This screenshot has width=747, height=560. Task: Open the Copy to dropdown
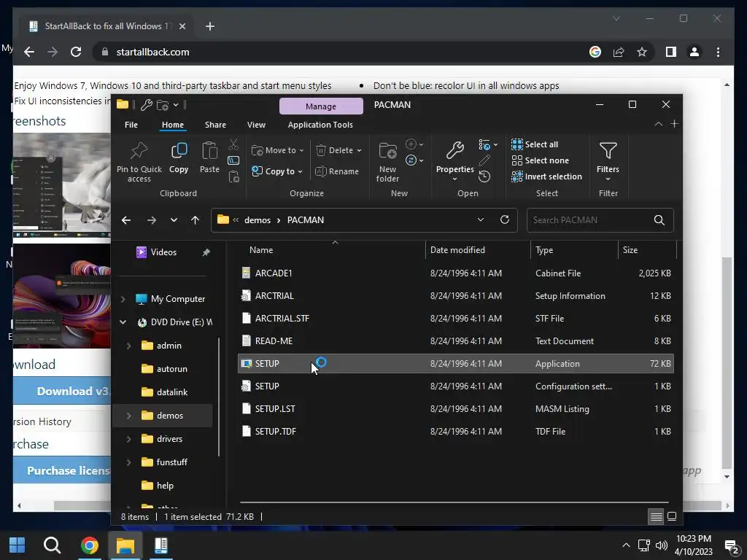pyautogui.click(x=277, y=171)
